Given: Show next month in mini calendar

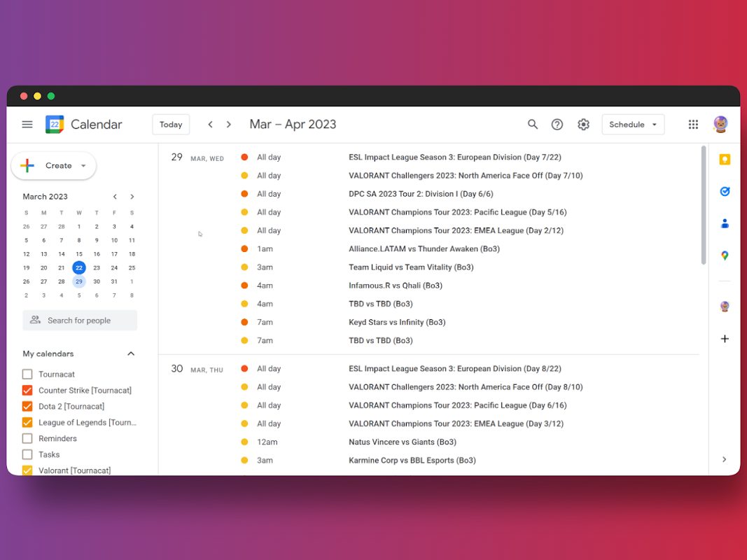Looking at the screenshot, I should [x=132, y=197].
